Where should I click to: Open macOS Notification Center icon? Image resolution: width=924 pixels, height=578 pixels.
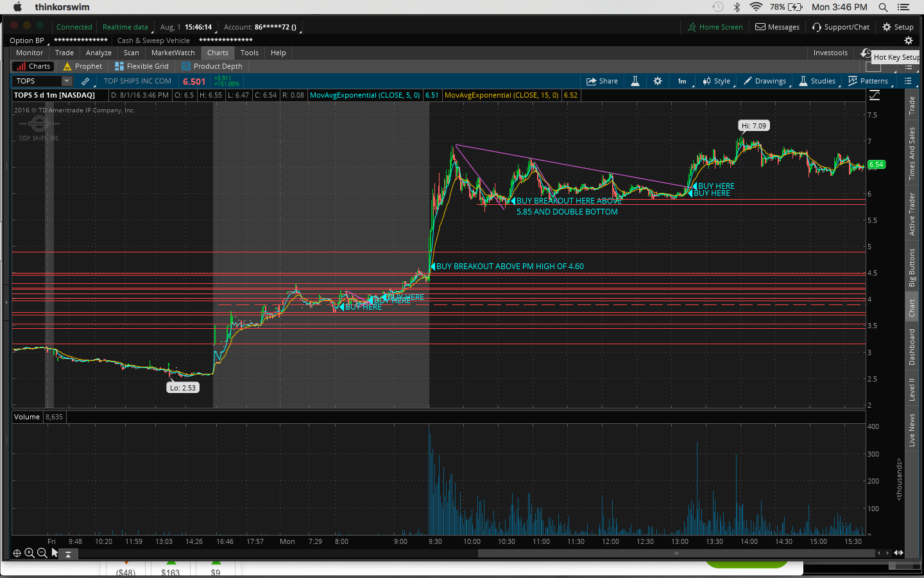(x=903, y=7)
